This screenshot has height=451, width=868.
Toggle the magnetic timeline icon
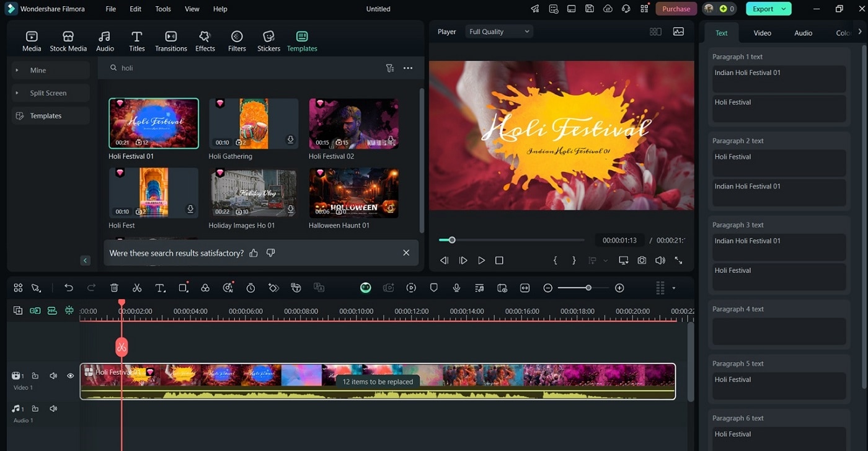69,311
